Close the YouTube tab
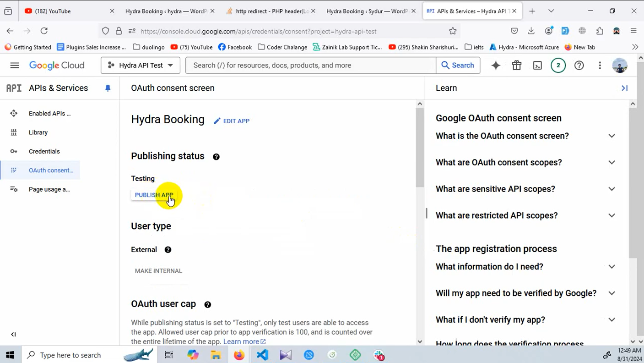 point(113,11)
